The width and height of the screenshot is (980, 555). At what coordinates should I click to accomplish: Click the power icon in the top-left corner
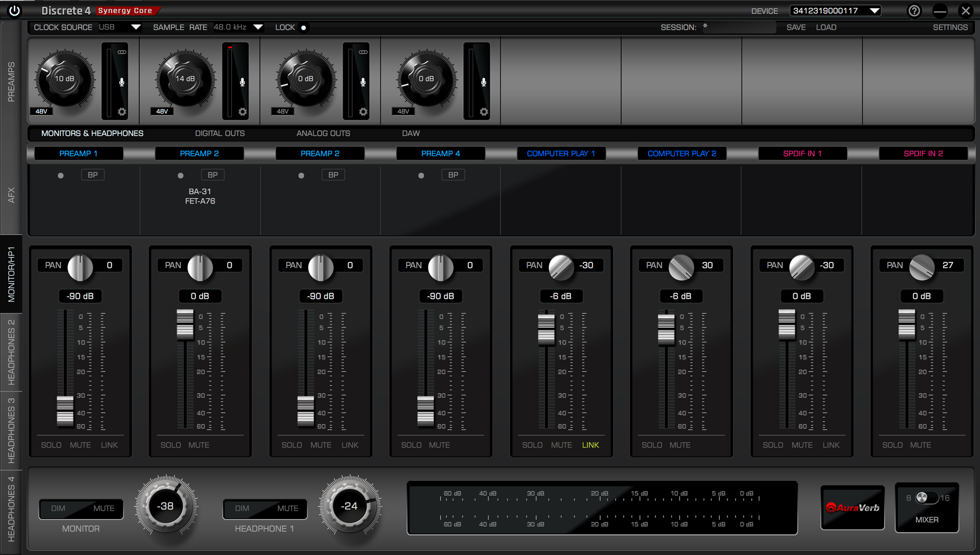pos(14,10)
